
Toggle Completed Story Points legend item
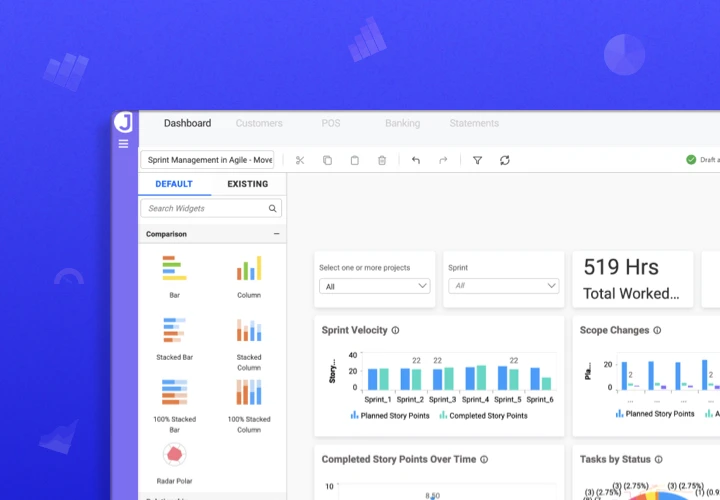483,415
